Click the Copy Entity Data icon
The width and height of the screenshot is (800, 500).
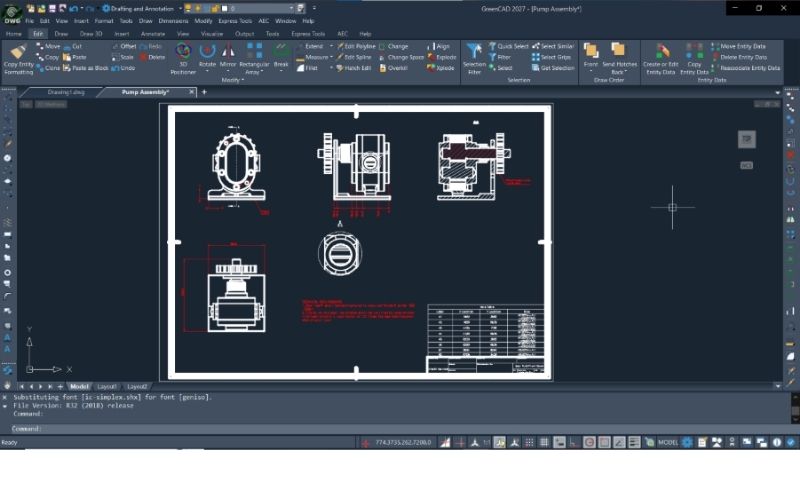pyautogui.click(x=694, y=51)
